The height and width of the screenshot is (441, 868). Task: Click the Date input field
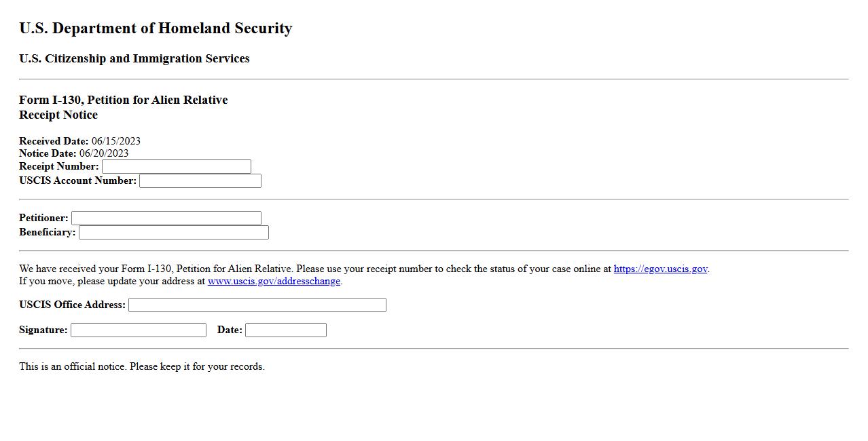pos(286,330)
